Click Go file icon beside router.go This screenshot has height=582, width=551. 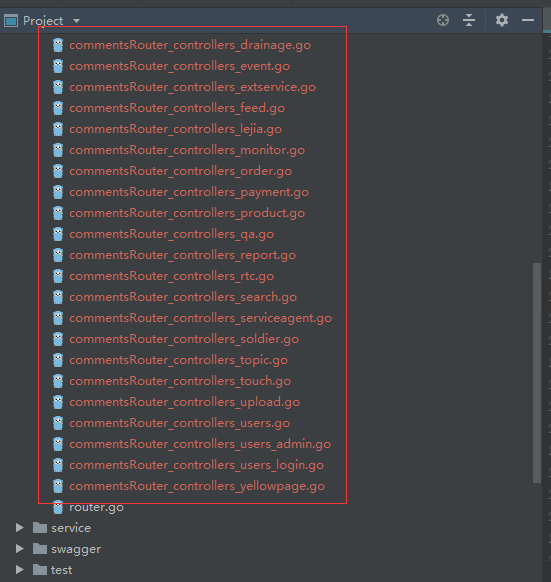pyautogui.click(x=58, y=507)
